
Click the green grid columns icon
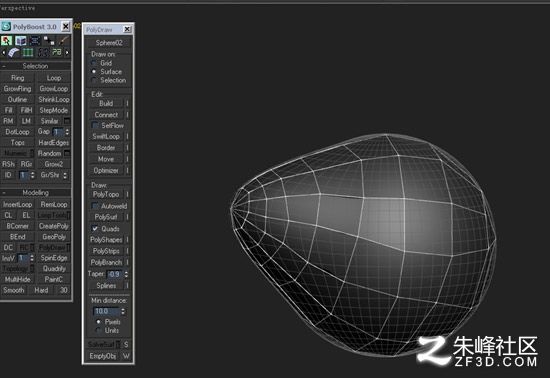28,53
